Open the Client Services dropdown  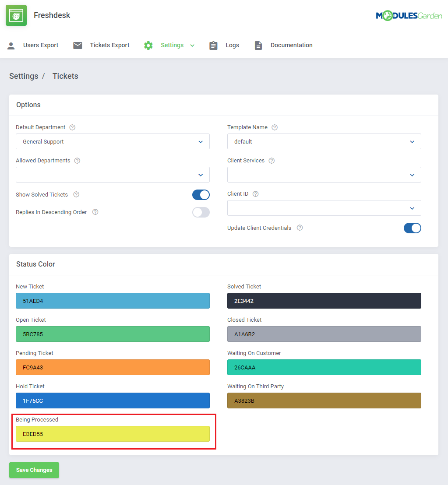tap(324, 175)
